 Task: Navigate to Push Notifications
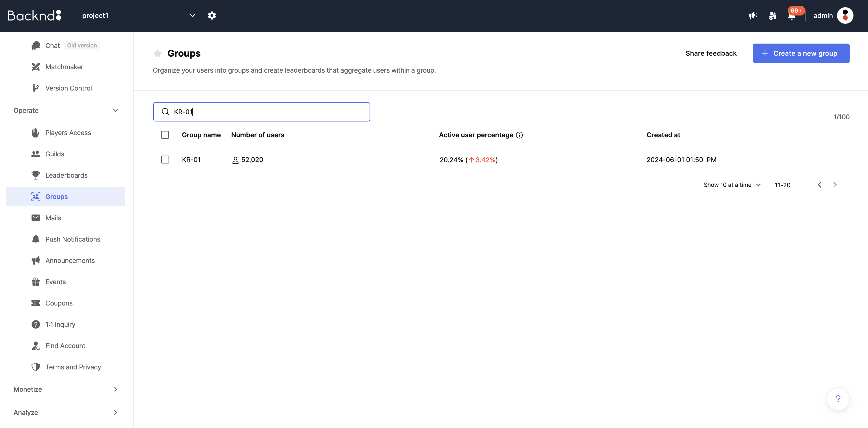pyautogui.click(x=73, y=239)
